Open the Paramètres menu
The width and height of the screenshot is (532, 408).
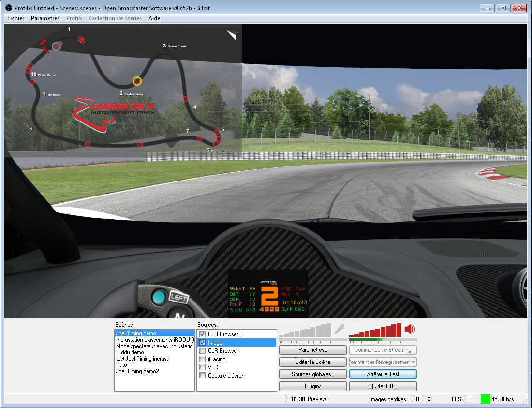pos(45,18)
